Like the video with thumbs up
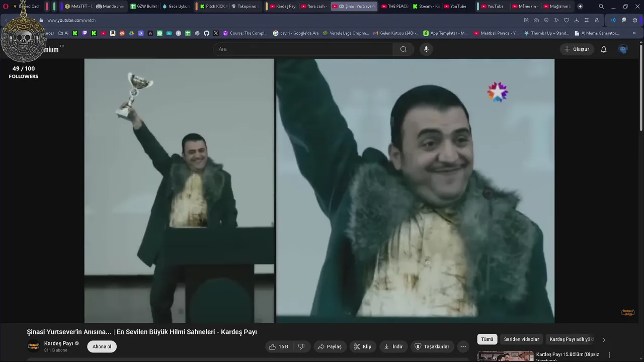 pyautogui.click(x=279, y=346)
